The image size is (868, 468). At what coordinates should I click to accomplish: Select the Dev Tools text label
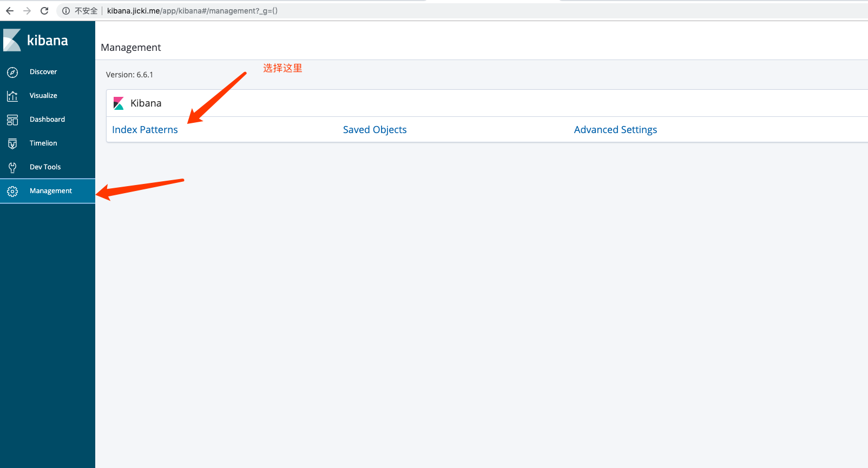[x=45, y=167]
